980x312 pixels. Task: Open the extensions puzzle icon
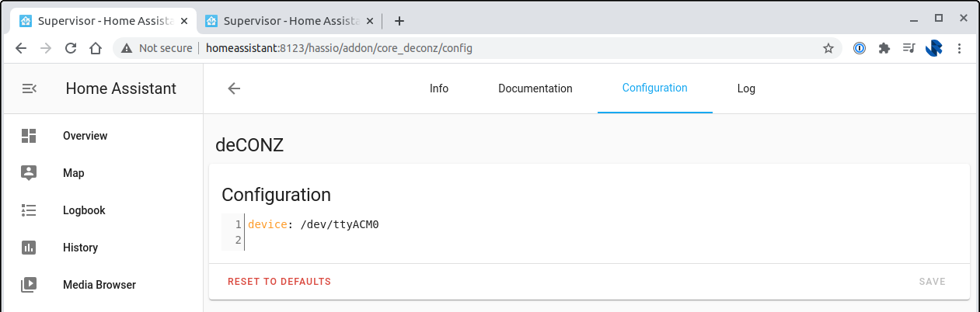[x=884, y=48]
